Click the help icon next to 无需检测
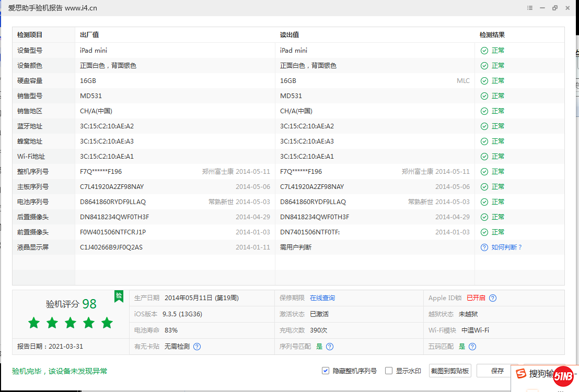579x392 pixels. click(x=197, y=346)
